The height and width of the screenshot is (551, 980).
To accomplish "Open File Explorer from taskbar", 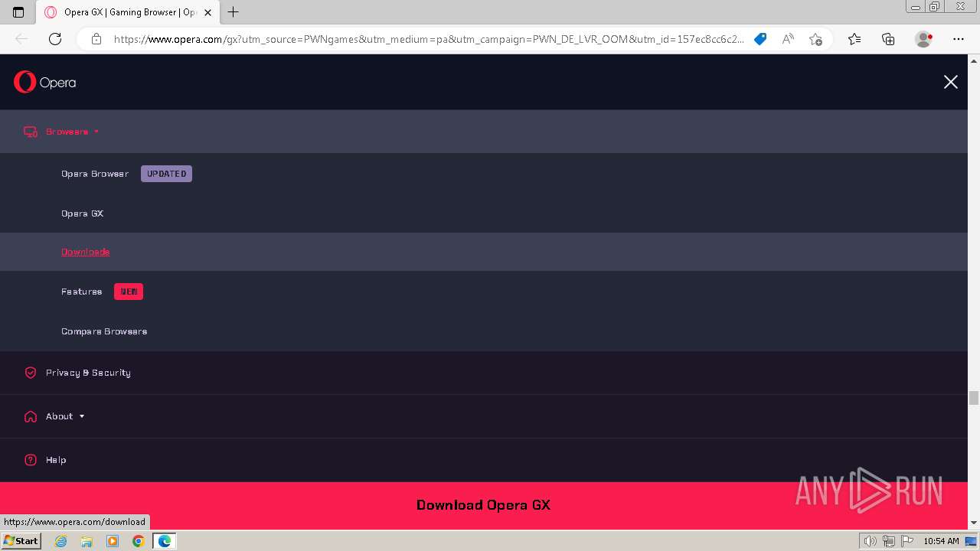I will tap(87, 541).
